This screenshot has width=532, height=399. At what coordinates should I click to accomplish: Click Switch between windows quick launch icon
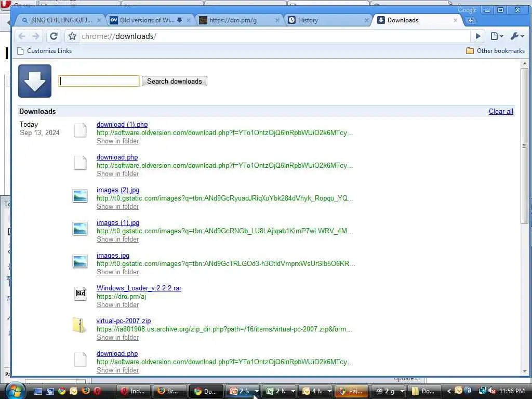pyautogui.click(x=50, y=391)
